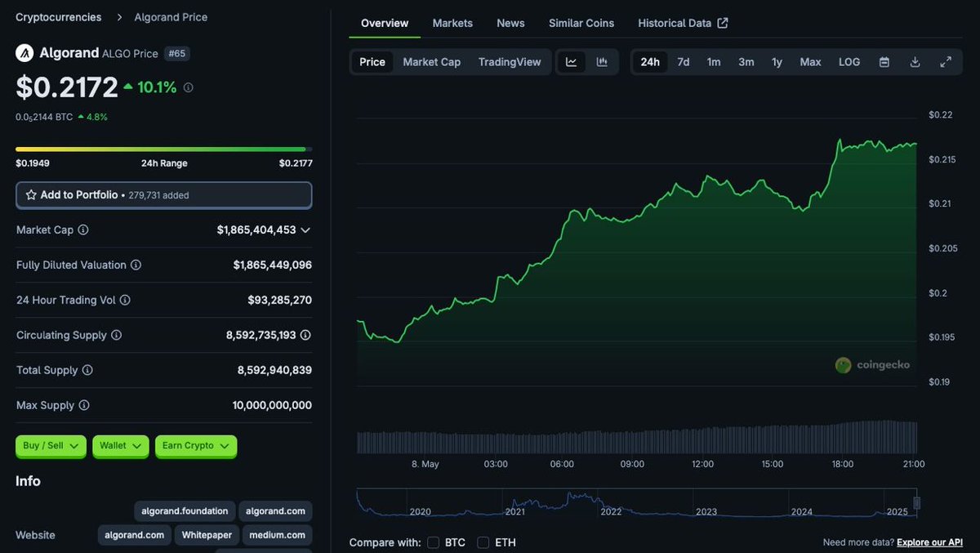Click the Max Supply info icon
This screenshot has height=553, width=980.
pos(83,406)
